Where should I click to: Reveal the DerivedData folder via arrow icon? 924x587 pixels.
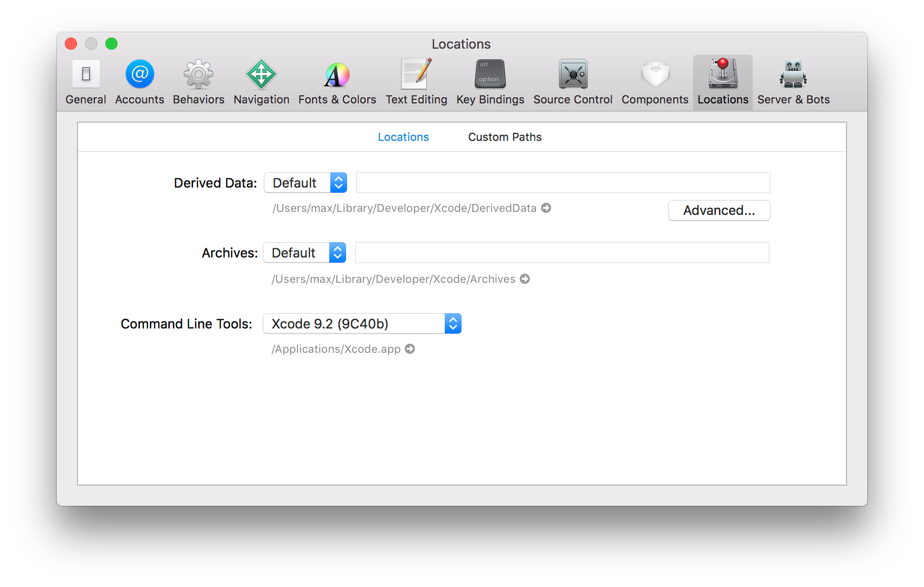(x=546, y=208)
